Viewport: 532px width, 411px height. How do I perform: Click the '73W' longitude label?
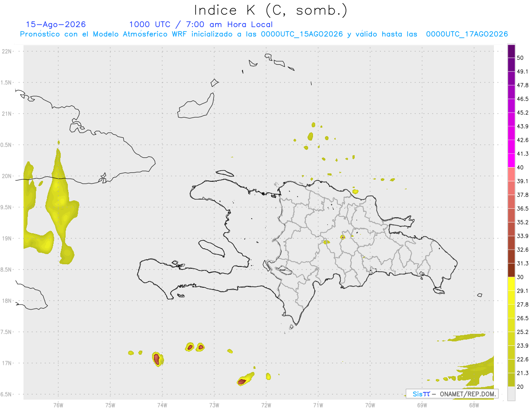tap(214, 405)
